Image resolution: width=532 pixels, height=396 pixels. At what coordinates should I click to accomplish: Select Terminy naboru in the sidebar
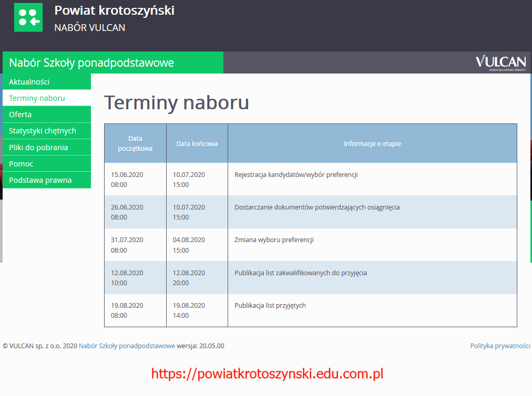point(37,98)
